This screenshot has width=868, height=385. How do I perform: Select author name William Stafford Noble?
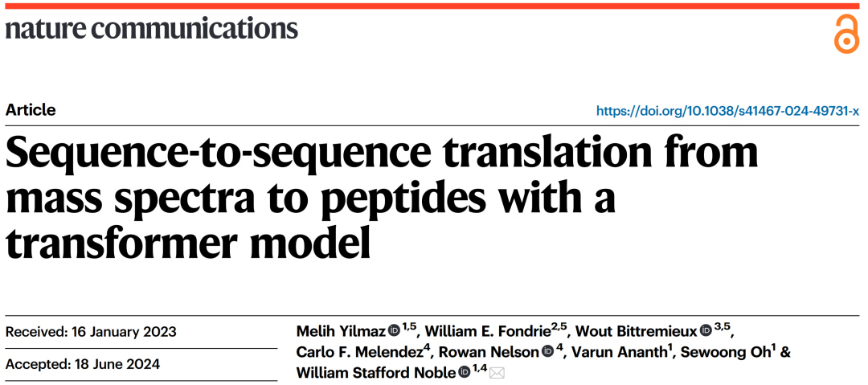tap(376, 373)
